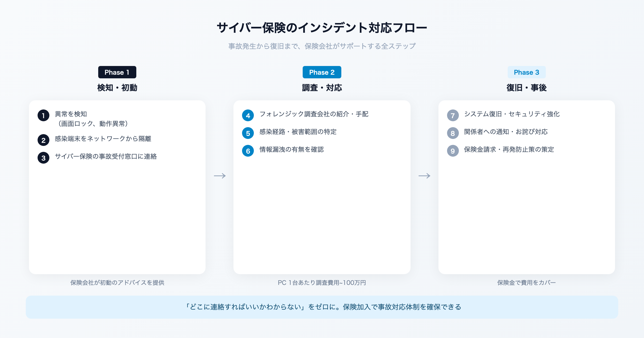Click the 復旧・事後 heading

pos(527,87)
